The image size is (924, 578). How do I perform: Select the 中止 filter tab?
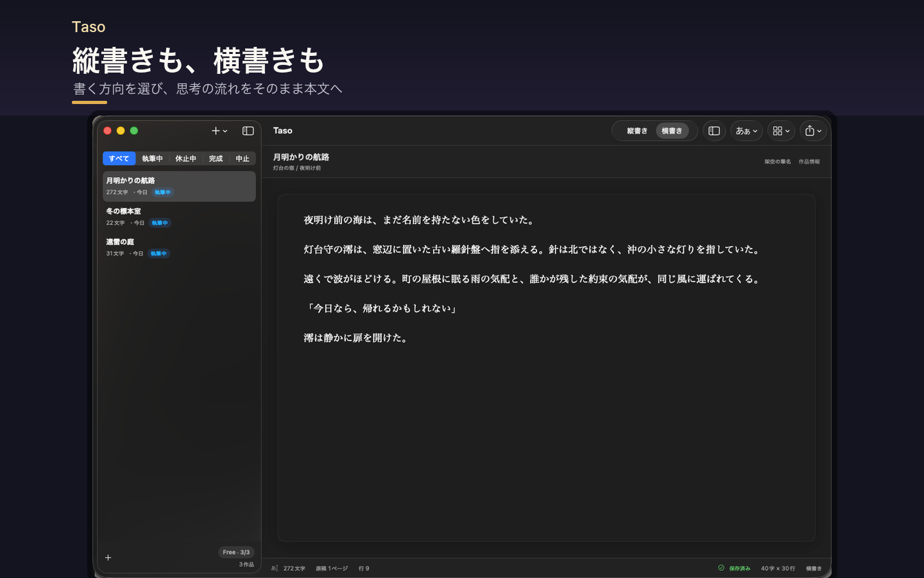243,159
